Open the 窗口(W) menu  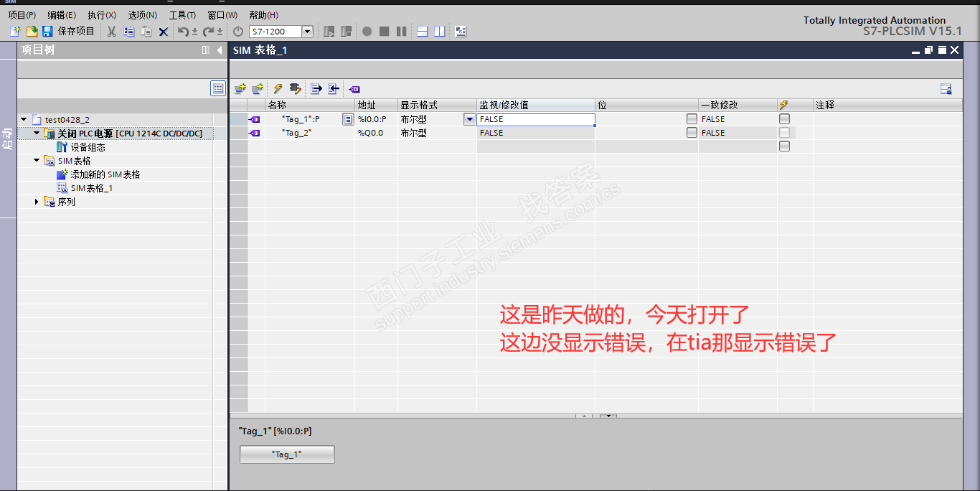coord(222,15)
